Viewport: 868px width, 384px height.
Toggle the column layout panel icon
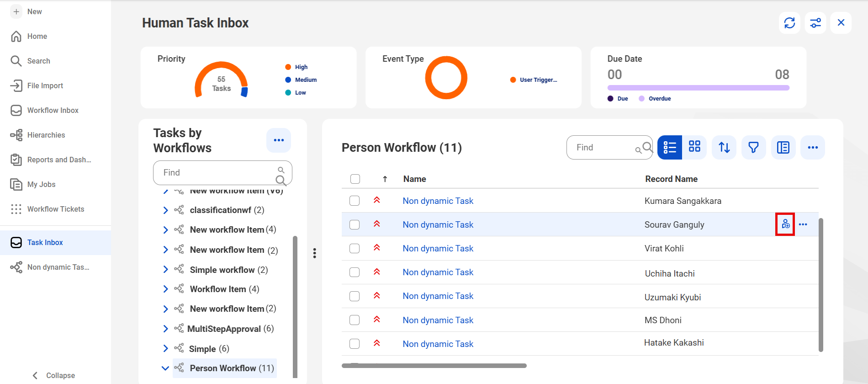point(783,147)
